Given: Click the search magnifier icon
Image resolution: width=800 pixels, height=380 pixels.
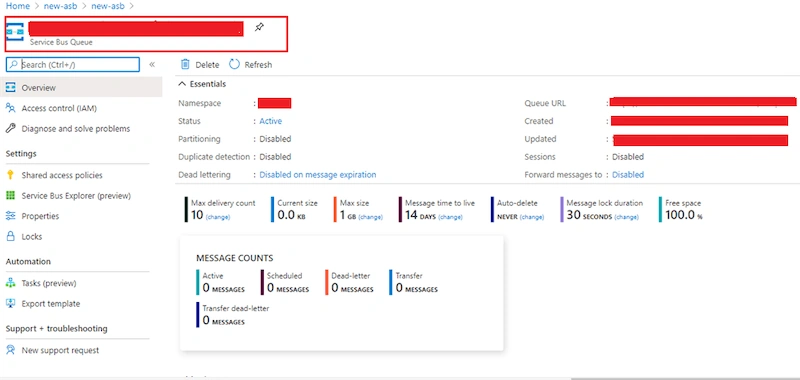Looking at the screenshot, I should click(x=14, y=64).
